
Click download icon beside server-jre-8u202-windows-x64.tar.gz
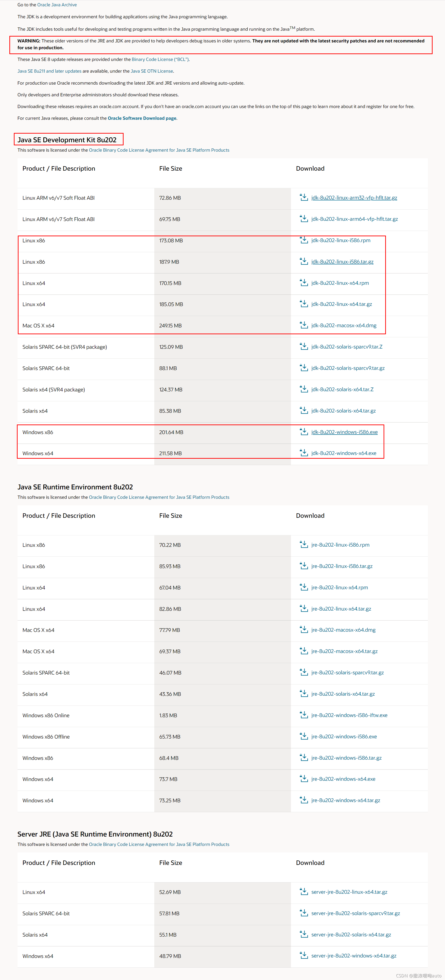click(305, 955)
